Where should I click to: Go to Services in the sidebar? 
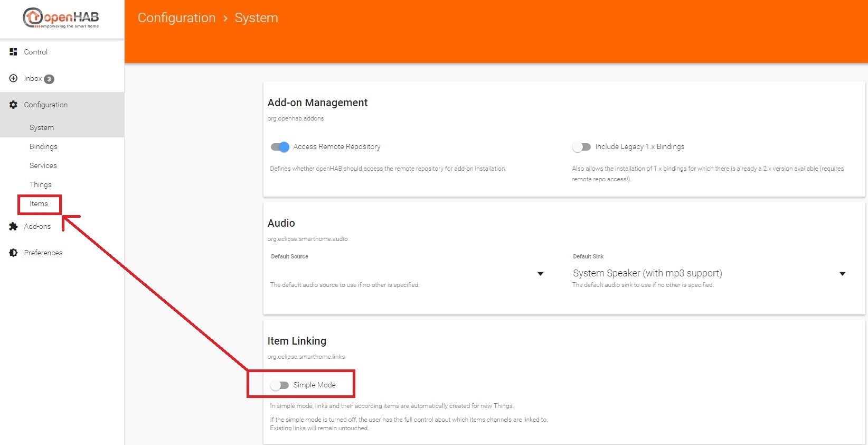43,165
